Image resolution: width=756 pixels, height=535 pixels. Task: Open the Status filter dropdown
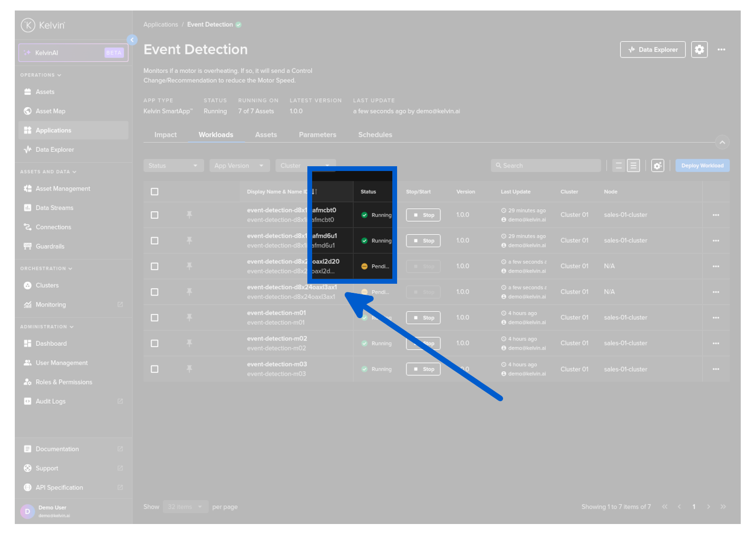tap(173, 166)
